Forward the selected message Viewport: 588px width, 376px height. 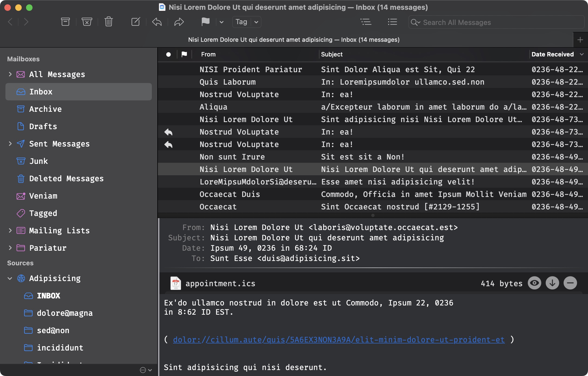(x=179, y=22)
